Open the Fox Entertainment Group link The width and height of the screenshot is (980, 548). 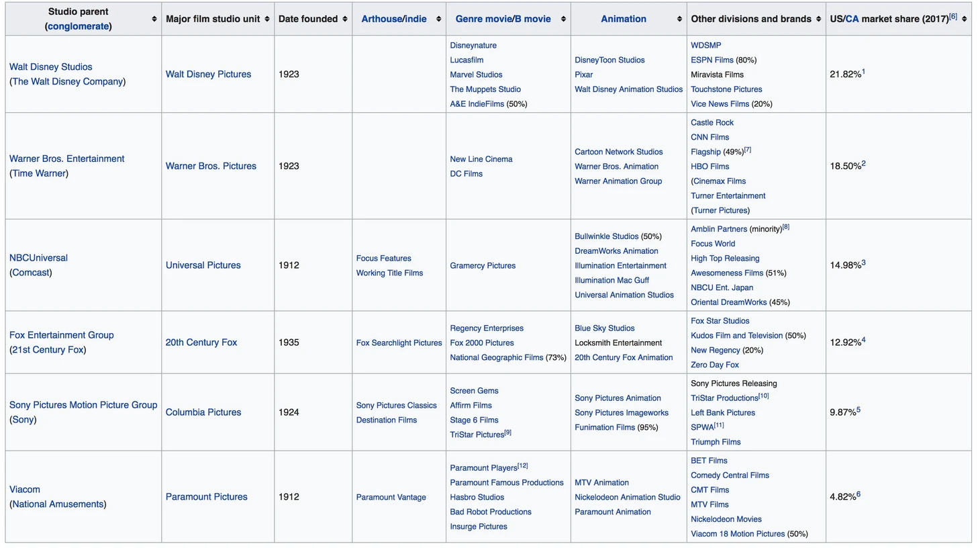click(x=61, y=335)
